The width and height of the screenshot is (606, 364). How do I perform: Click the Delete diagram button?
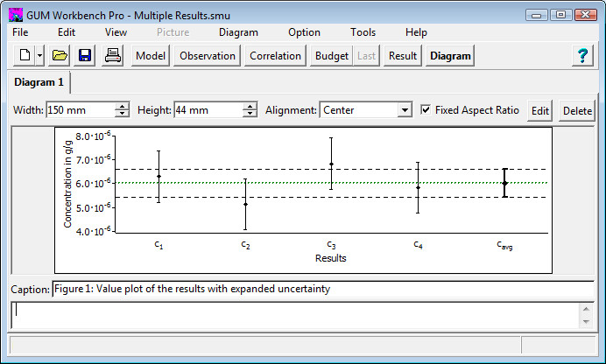pyautogui.click(x=577, y=111)
